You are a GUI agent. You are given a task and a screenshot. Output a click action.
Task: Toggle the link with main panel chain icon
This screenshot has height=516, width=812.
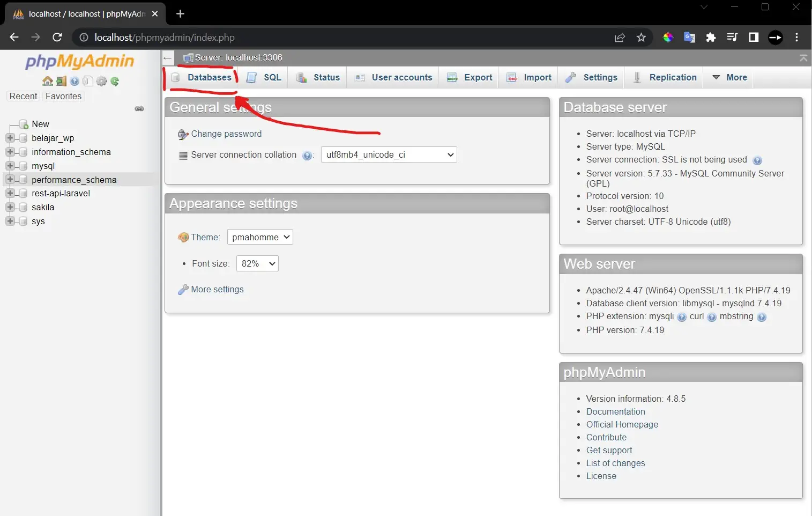[x=139, y=109]
